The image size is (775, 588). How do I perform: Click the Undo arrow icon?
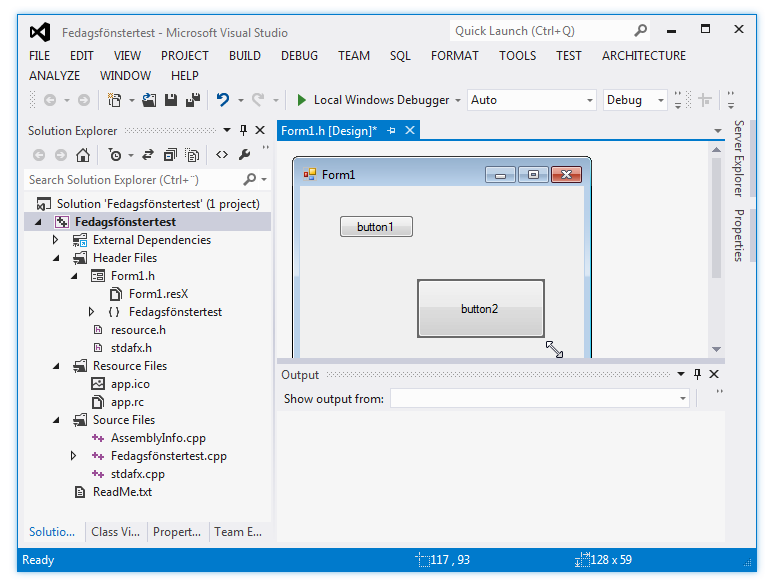tap(223, 100)
